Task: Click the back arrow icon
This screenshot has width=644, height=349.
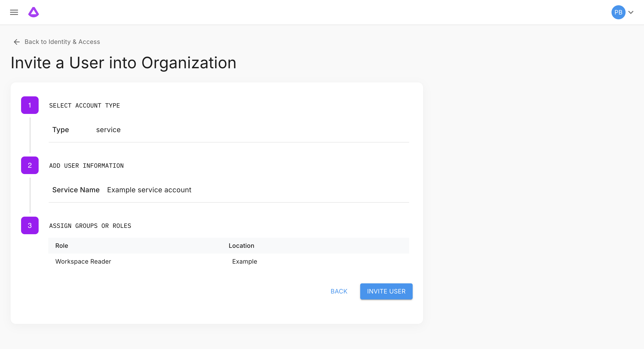Action: (16, 42)
